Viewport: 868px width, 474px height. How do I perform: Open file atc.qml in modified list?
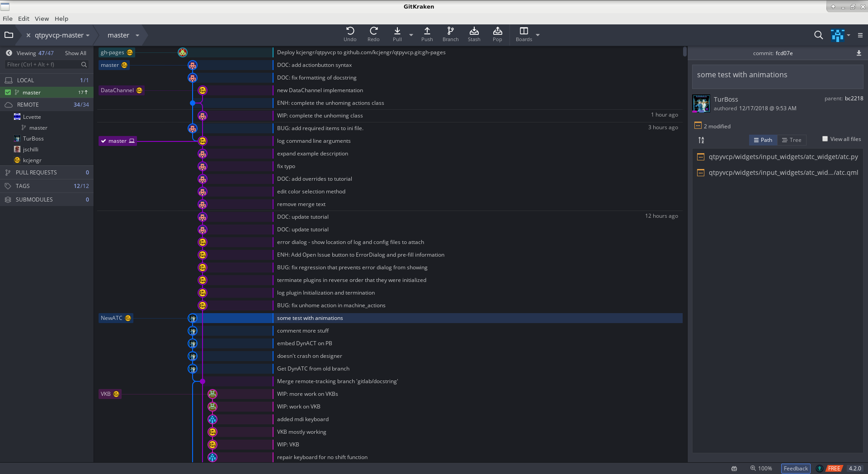pos(783,173)
